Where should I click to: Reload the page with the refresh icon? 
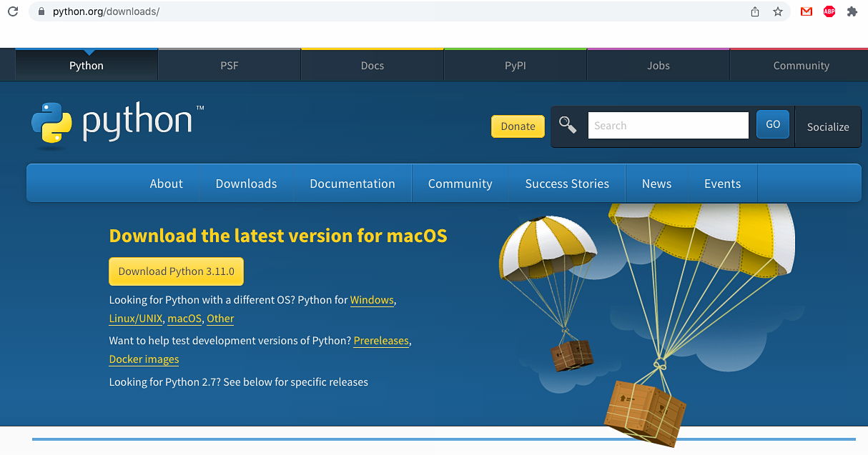tap(12, 11)
